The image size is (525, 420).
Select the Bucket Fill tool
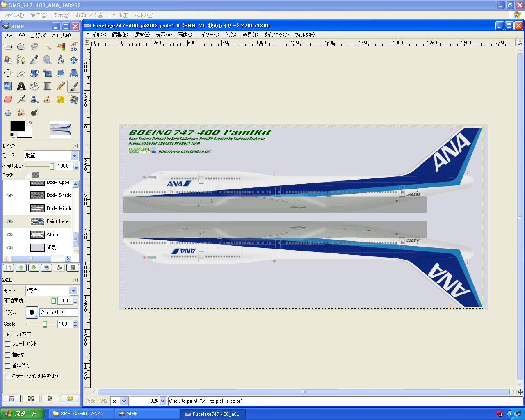pyautogui.click(x=34, y=86)
